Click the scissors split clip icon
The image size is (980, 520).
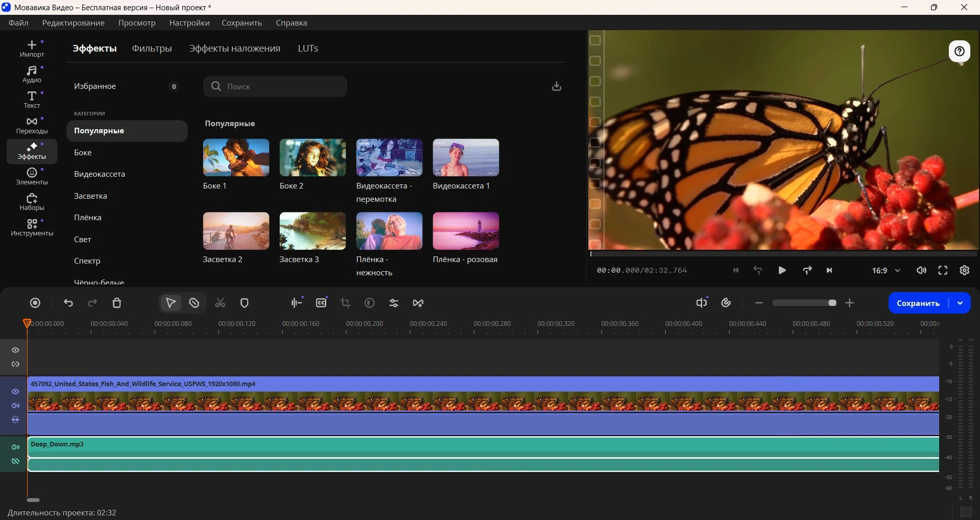pos(220,303)
